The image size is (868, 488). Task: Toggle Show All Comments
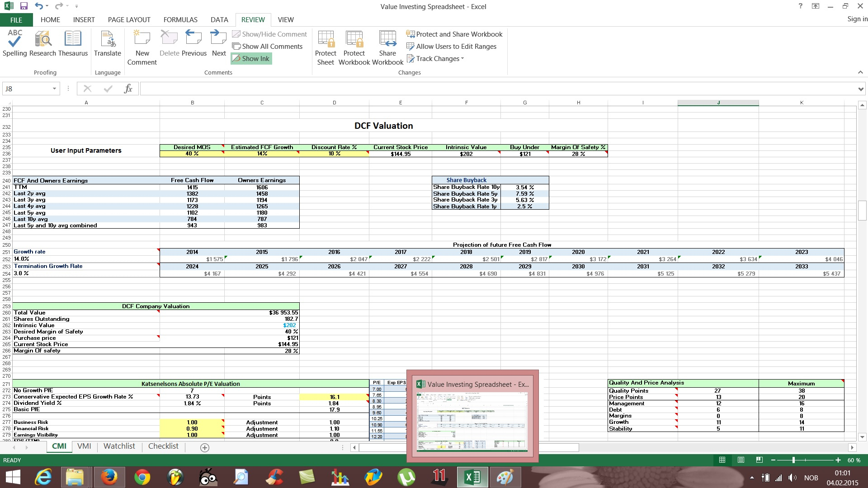pos(267,46)
